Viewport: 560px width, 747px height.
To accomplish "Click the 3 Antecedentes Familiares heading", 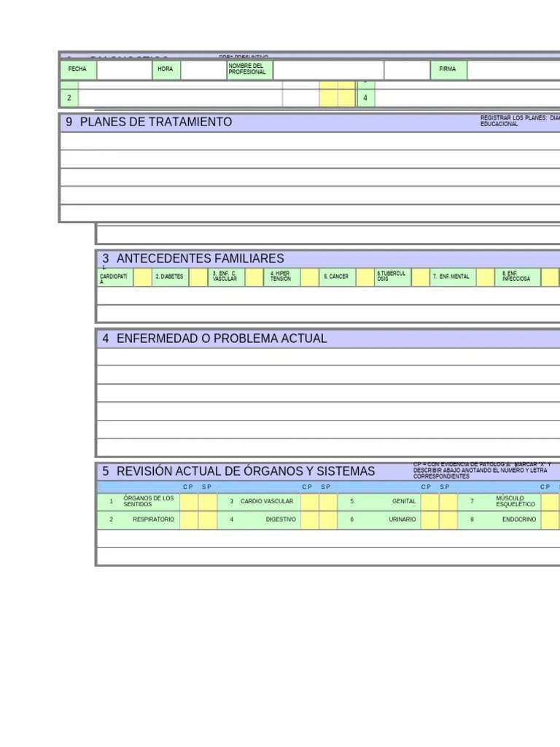I will tap(192, 258).
